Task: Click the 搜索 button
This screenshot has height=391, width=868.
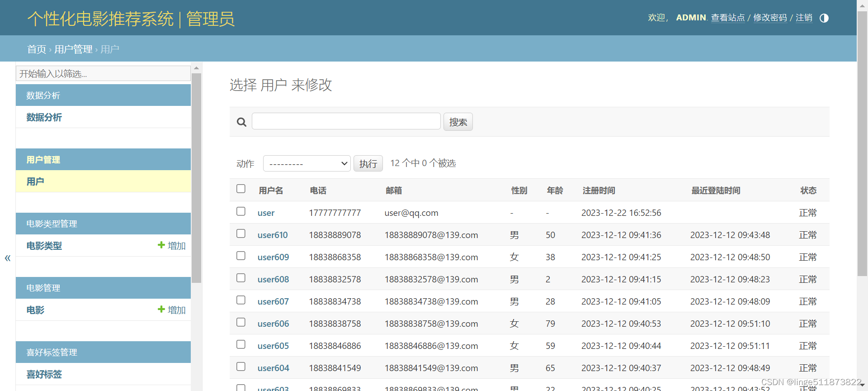Action: point(458,122)
